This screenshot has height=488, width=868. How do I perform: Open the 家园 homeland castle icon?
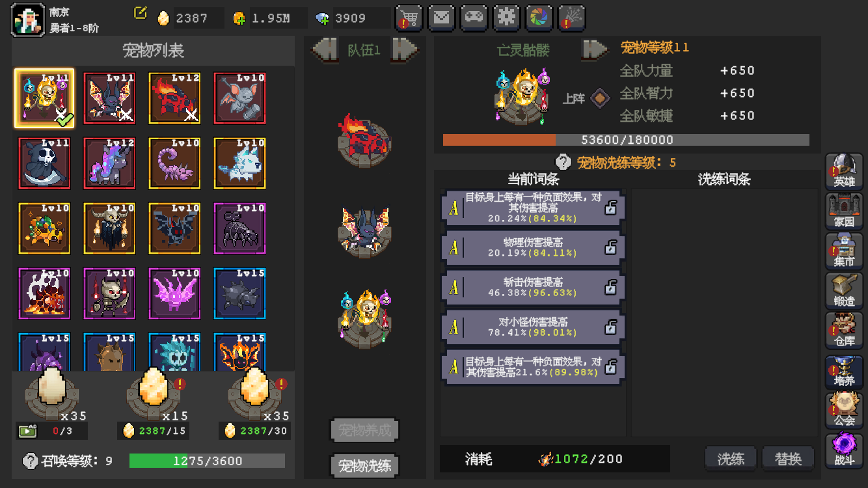point(844,211)
